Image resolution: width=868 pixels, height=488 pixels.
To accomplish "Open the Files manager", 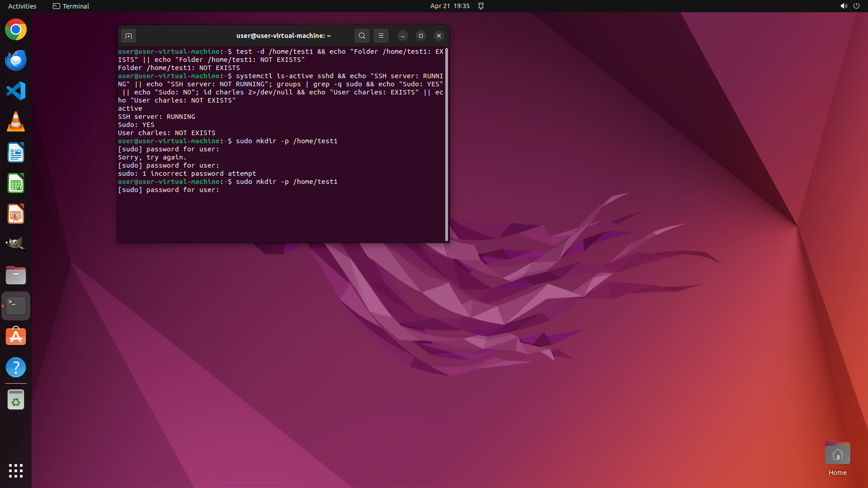I will coord(16,275).
